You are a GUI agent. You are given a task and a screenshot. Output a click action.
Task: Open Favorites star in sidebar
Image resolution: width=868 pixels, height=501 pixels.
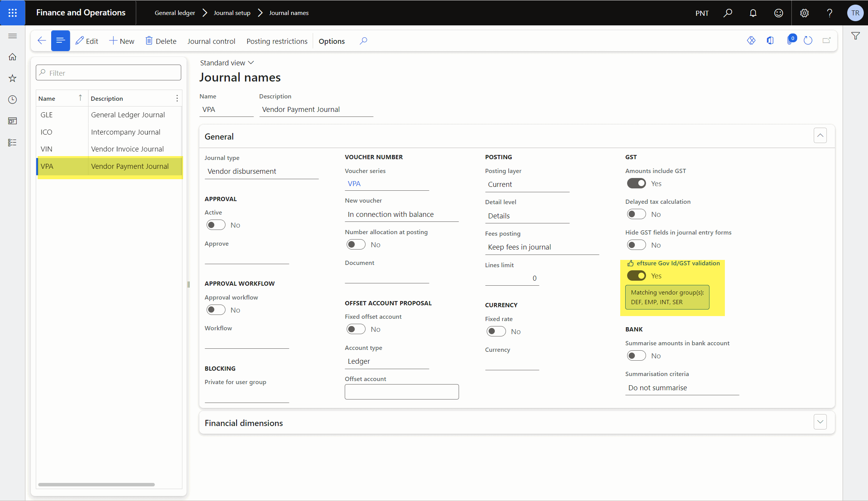pyautogui.click(x=13, y=78)
